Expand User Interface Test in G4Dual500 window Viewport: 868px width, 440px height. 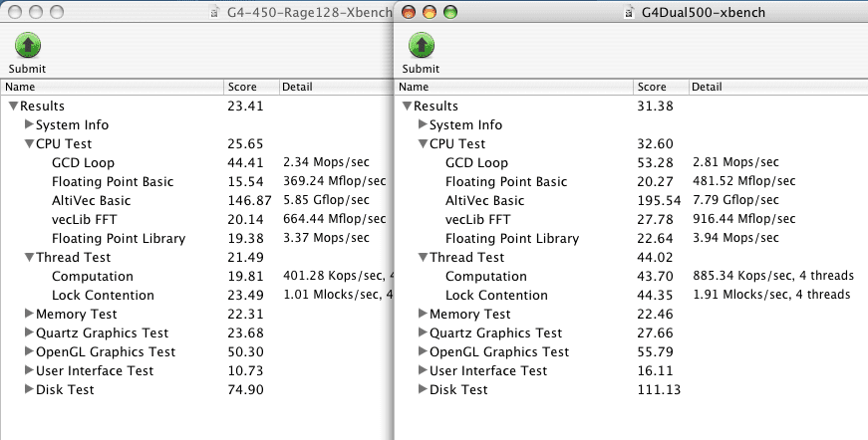423,369
